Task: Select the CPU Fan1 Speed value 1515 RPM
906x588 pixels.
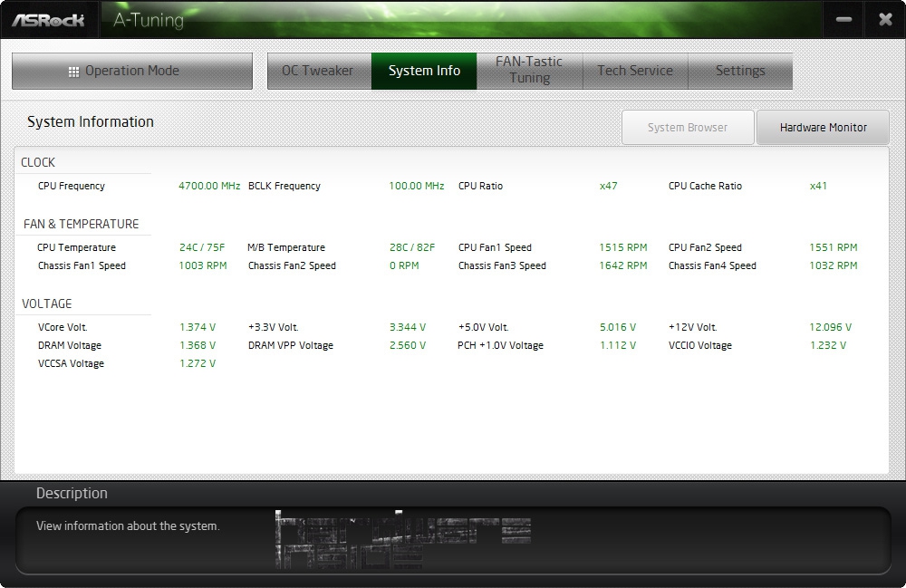Action: click(x=623, y=247)
